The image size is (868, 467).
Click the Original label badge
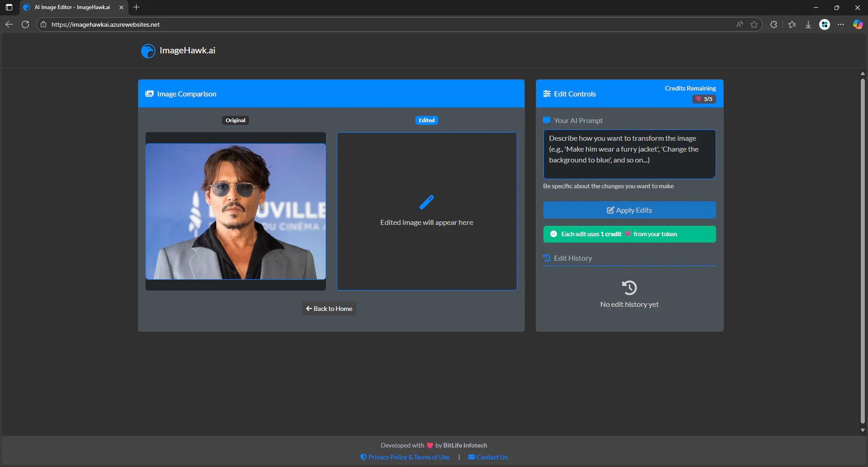pyautogui.click(x=236, y=120)
